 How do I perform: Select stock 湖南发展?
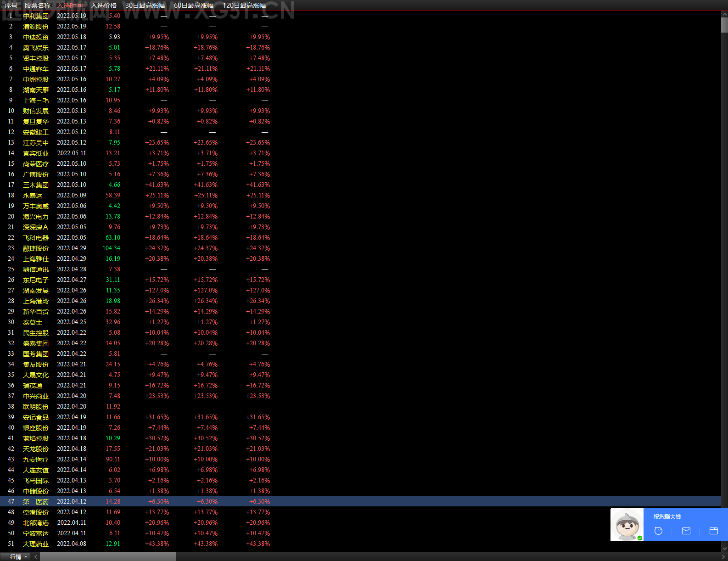click(36, 291)
